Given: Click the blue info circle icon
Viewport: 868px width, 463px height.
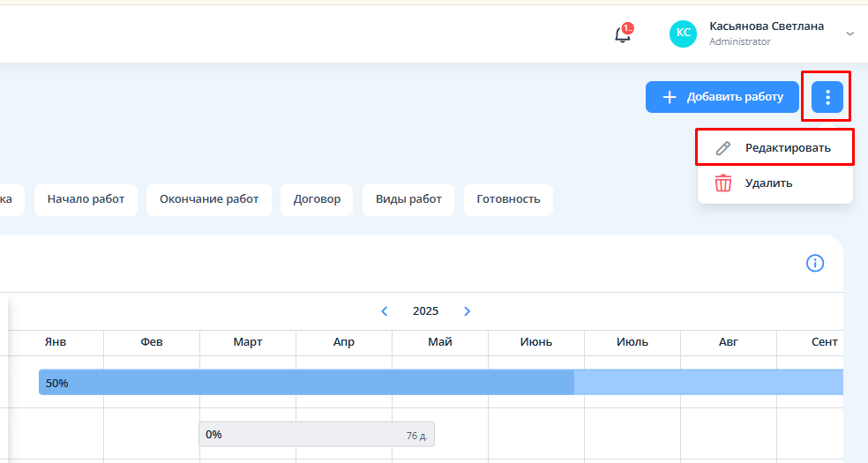Looking at the screenshot, I should pyautogui.click(x=815, y=263).
